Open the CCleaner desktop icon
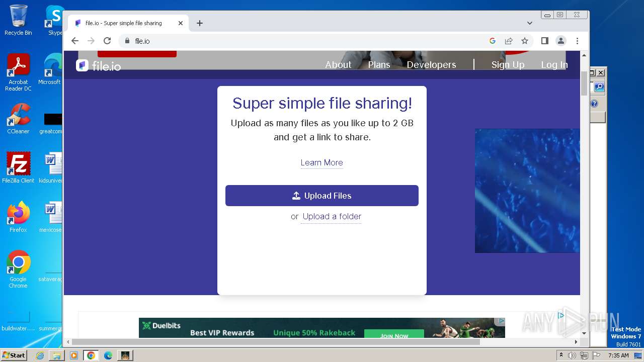Screen dimensions: 644x362 click(18, 119)
